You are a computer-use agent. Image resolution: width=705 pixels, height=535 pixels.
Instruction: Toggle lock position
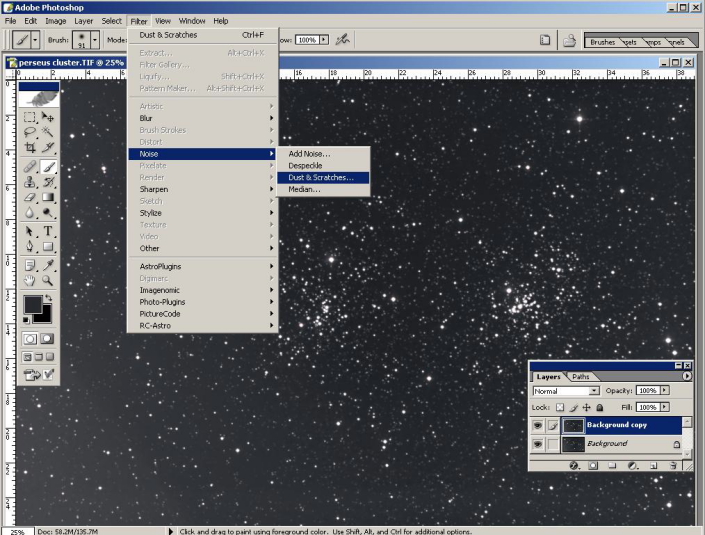[586, 407]
